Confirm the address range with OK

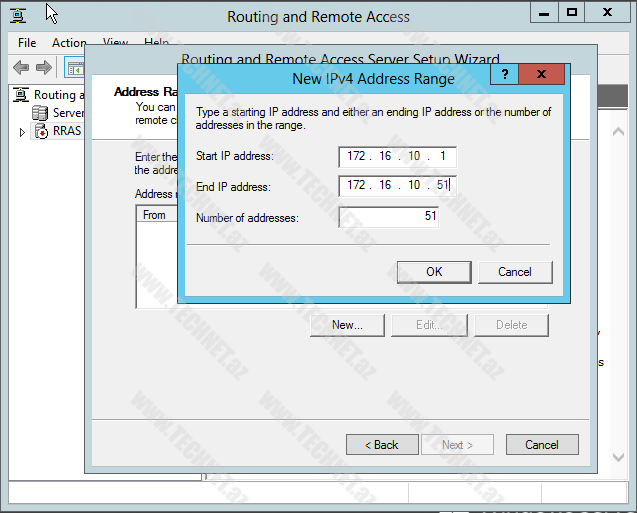pos(434,271)
